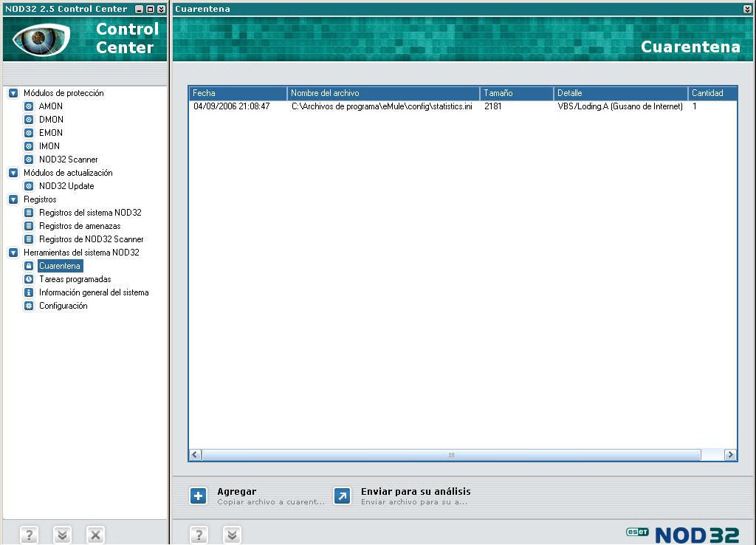Select quarantined file statistics.ini row
The height and width of the screenshot is (545, 756).
click(462, 106)
